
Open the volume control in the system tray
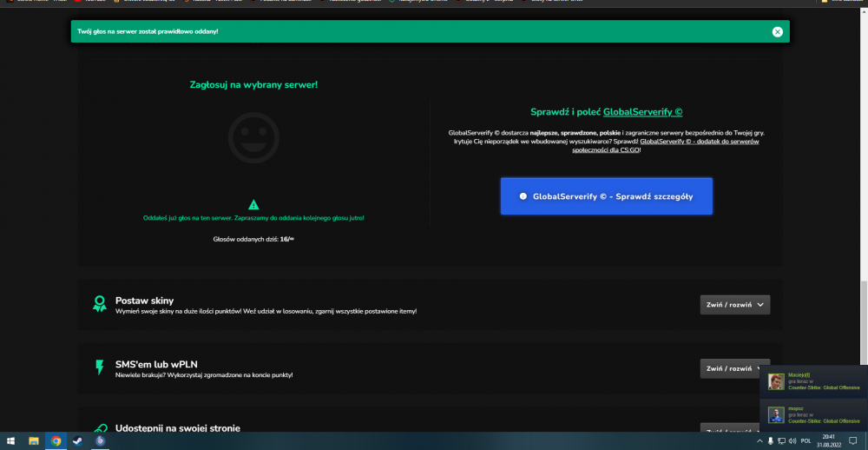(792, 441)
